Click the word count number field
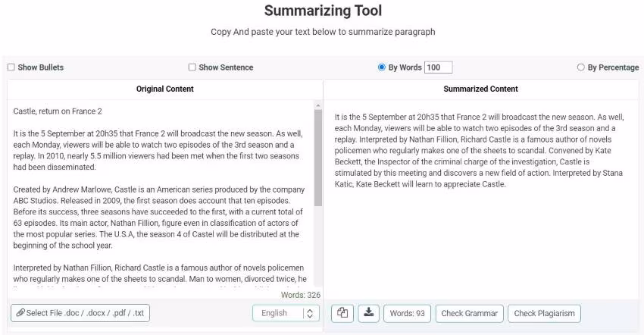Image resolution: width=644 pixels, height=335 pixels. click(438, 67)
